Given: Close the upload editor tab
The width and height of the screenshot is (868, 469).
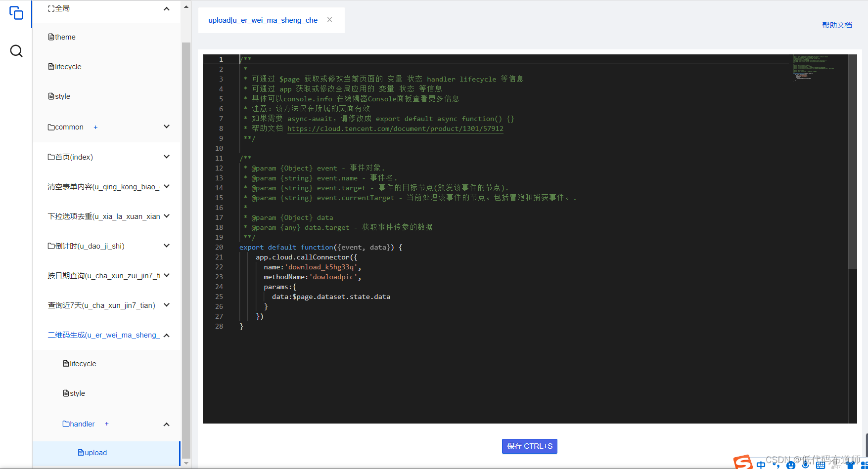Looking at the screenshot, I should click(329, 20).
